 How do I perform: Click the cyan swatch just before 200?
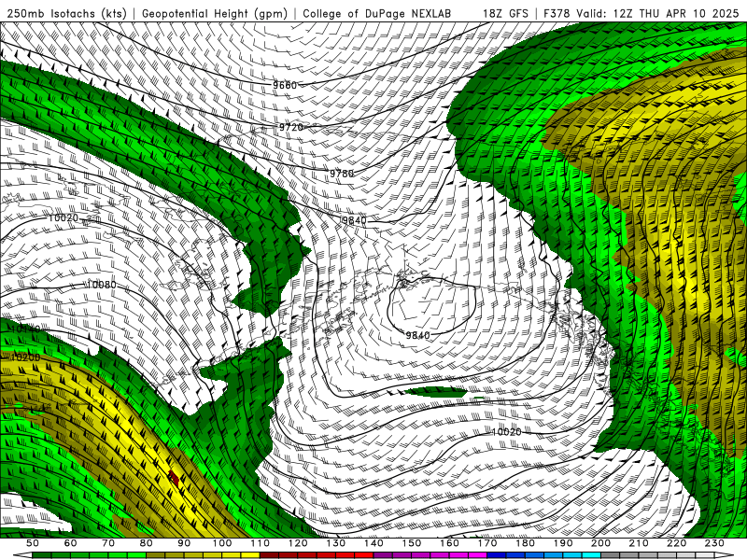591,555
